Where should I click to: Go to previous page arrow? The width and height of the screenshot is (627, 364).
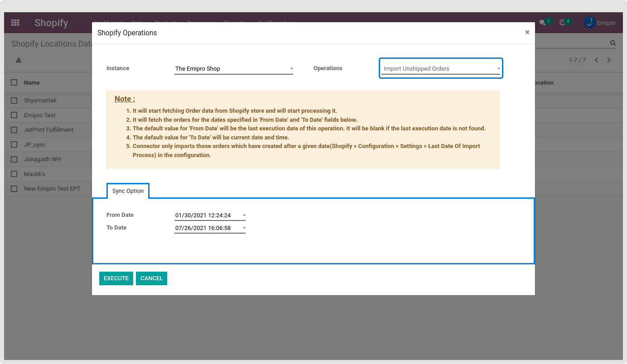(596, 60)
